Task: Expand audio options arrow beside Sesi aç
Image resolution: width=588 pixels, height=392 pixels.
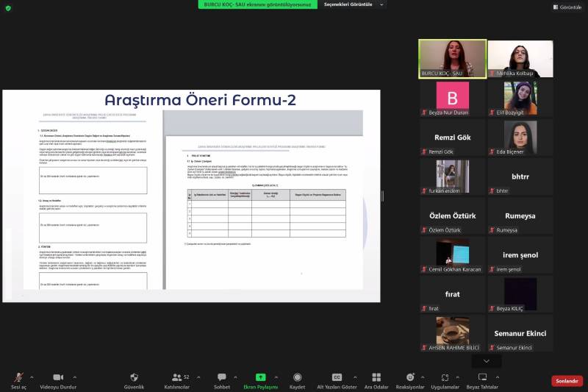Action: 34,377
